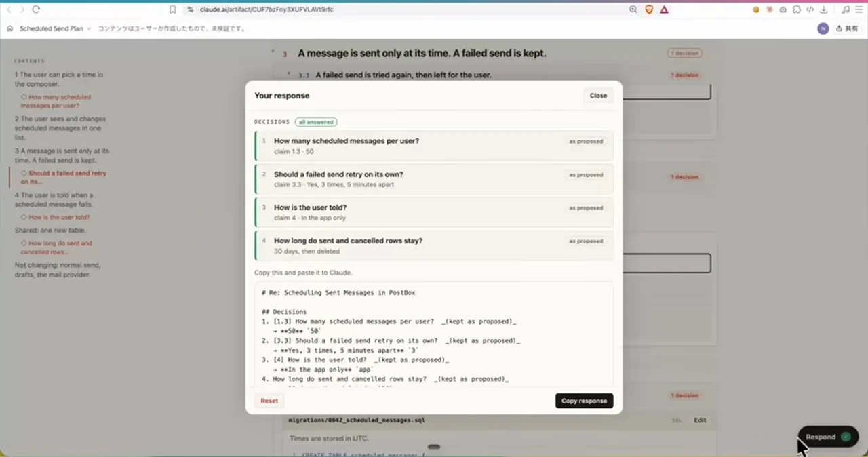Jump to sidebar link How long do sent and cancelled rows
Image resolution: width=868 pixels, height=457 pixels.
pos(56,247)
